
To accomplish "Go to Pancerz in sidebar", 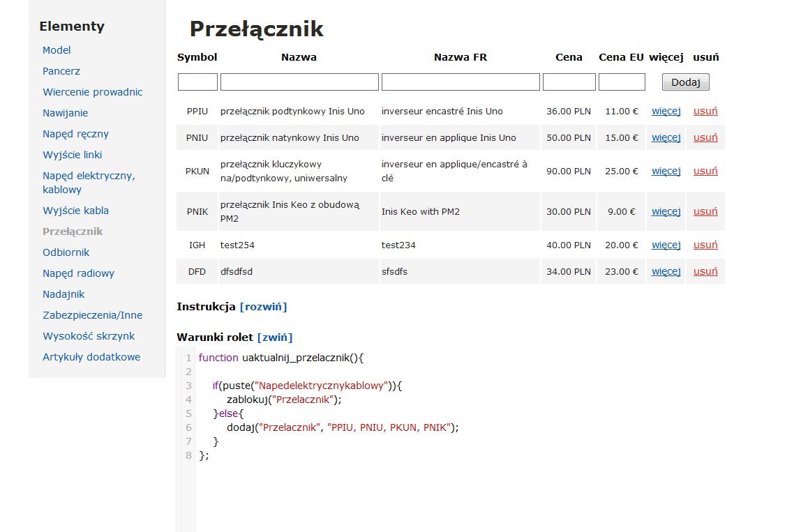I will pyautogui.click(x=61, y=71).
